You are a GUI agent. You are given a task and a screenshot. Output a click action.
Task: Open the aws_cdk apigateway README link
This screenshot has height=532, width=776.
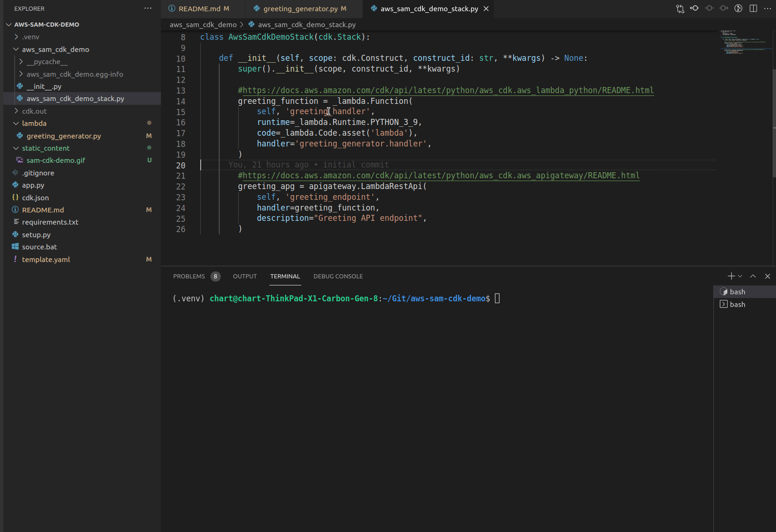[x=439, y=175]
